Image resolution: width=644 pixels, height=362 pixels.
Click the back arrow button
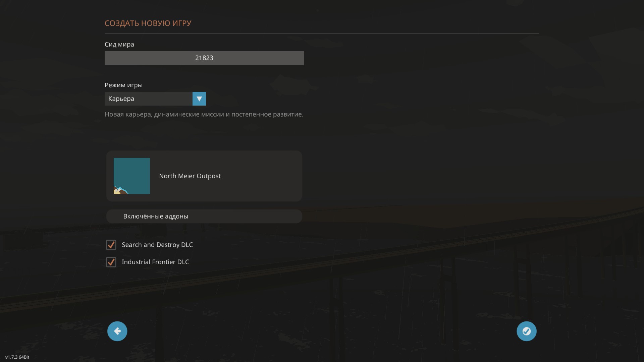click(117, 331)
